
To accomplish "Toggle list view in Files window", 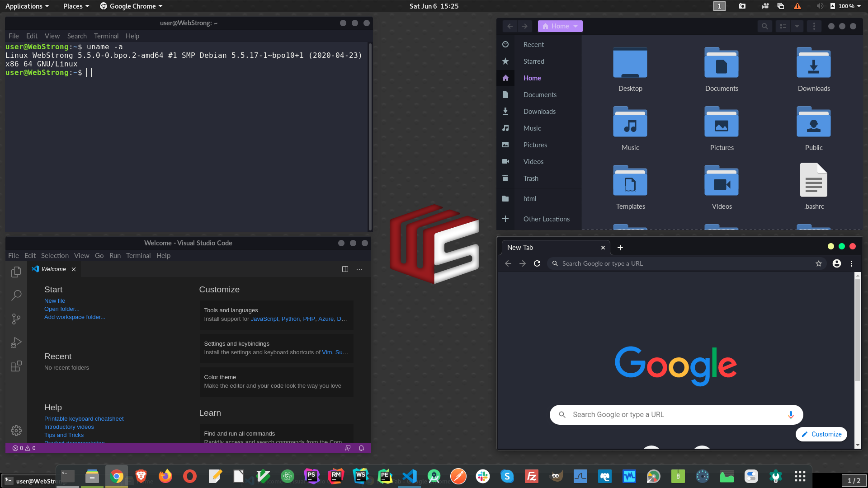I will pyautogui.click(x=783, y=26).
